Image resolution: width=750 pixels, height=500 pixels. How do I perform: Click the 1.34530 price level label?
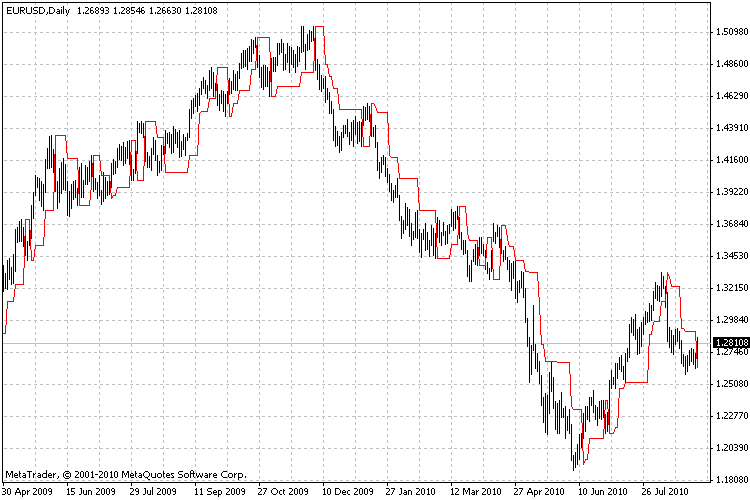pos(729,256)
